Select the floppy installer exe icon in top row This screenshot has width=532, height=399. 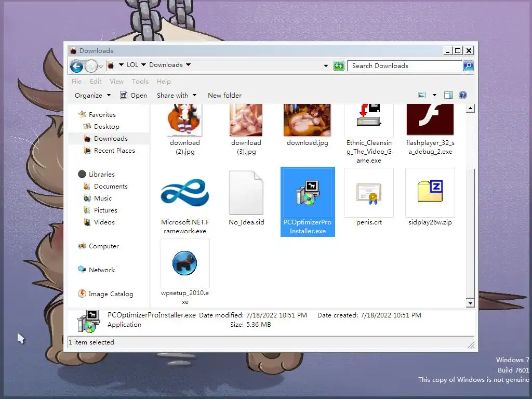pyautogui.click(x=369, y=115)
